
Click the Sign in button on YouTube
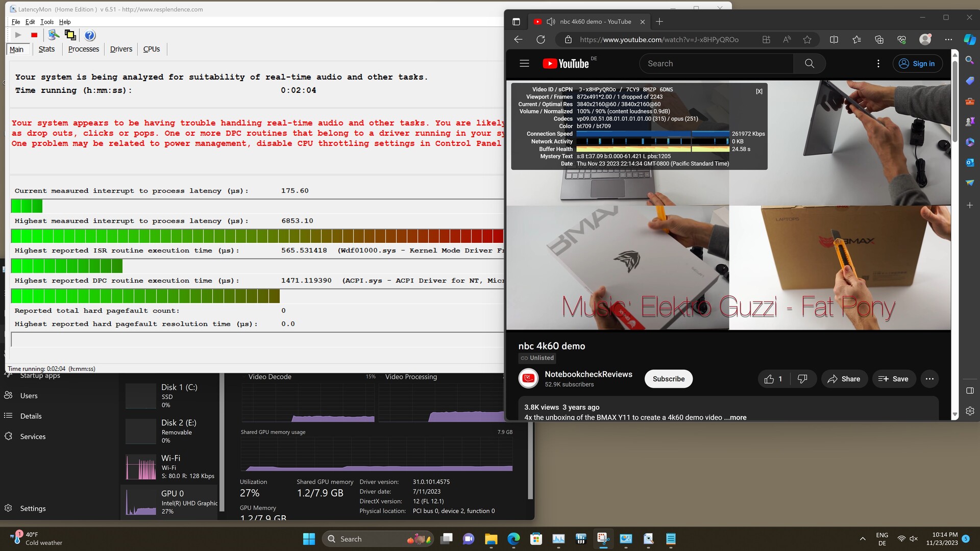pyautogui.click(x=917, y=64)
